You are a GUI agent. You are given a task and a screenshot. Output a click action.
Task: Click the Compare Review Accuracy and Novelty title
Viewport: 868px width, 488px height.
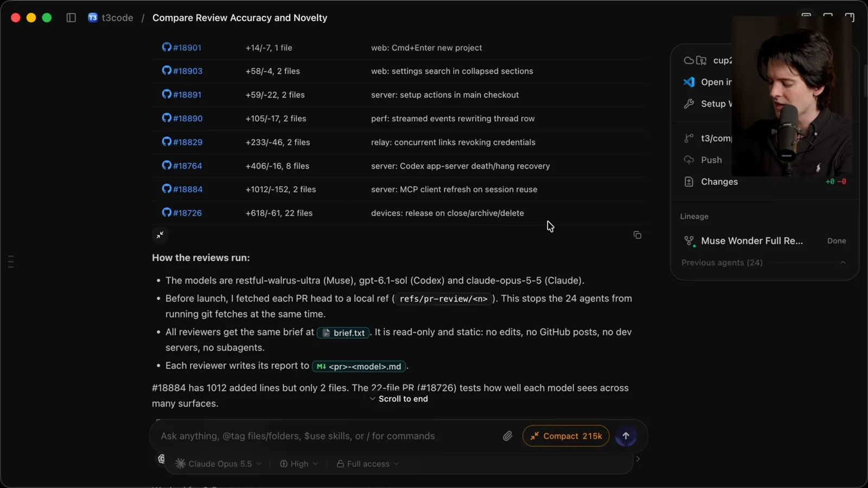pyautogui.click(x=240, y=18)
